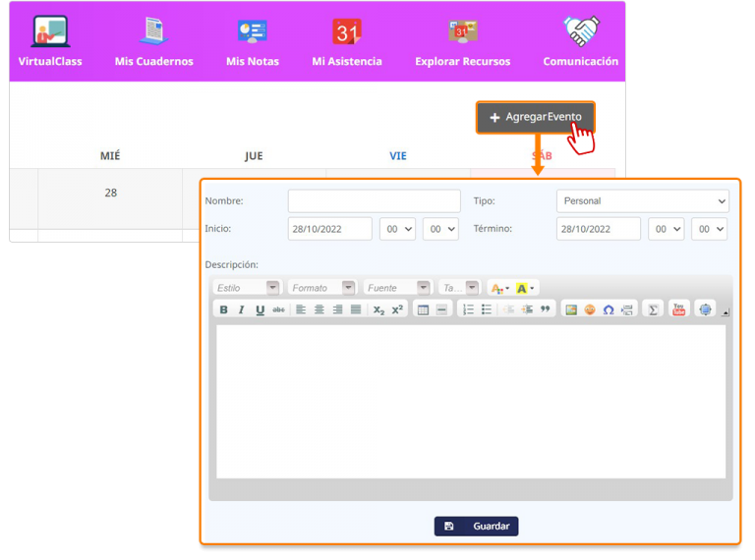The width and height of the screenshot is (755, 560).
Task: Click the Nombre input field
Action: tap(375, 201)
